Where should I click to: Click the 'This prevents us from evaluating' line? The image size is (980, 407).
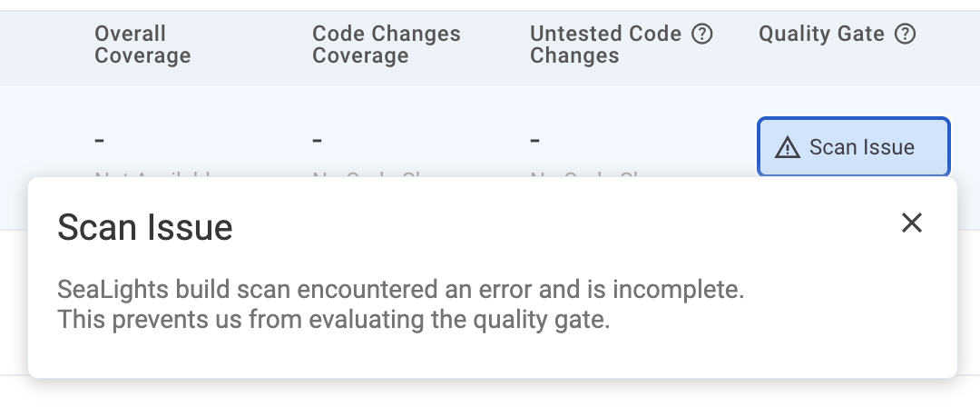pyautogui.click(x=332, y=320)
